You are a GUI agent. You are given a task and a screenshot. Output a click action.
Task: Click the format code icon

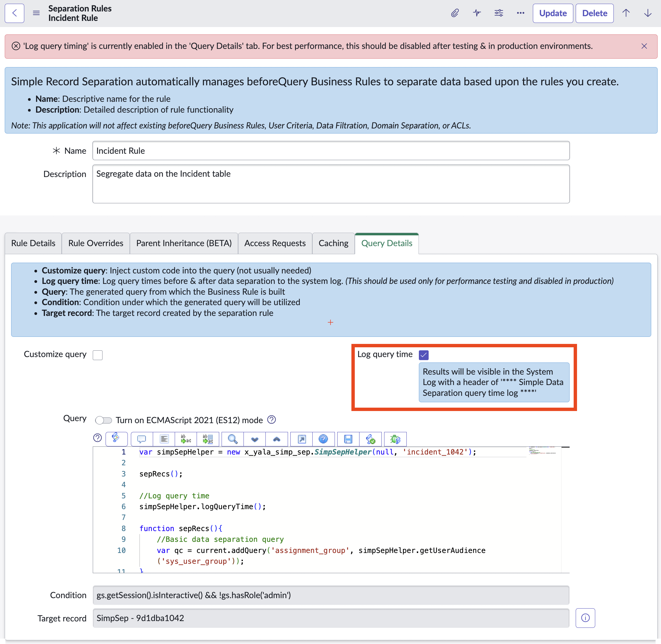pyautogui.click(x=164, y=439)
